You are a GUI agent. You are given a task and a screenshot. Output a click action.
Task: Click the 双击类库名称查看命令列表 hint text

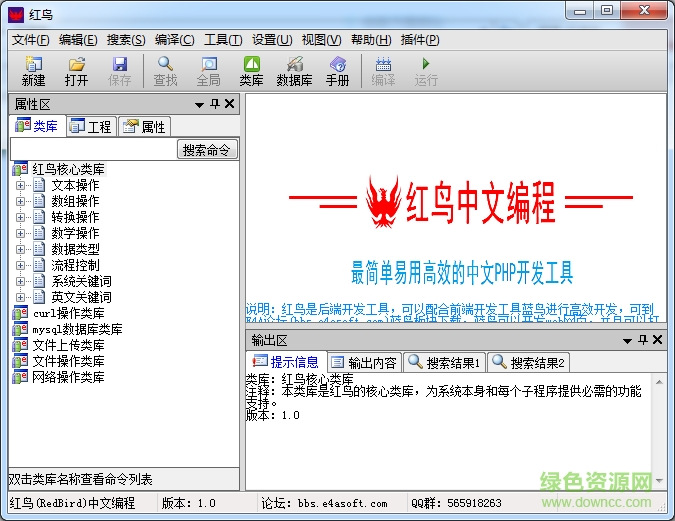81,479
